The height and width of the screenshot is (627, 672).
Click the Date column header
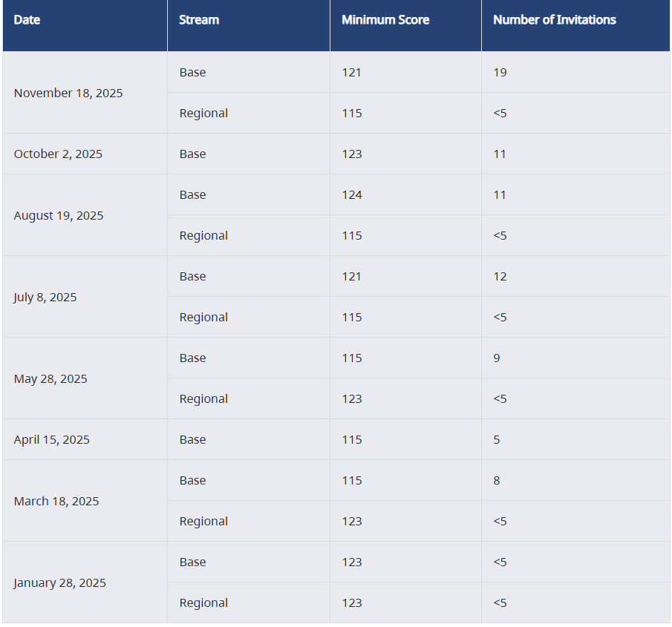coord(27,20)
